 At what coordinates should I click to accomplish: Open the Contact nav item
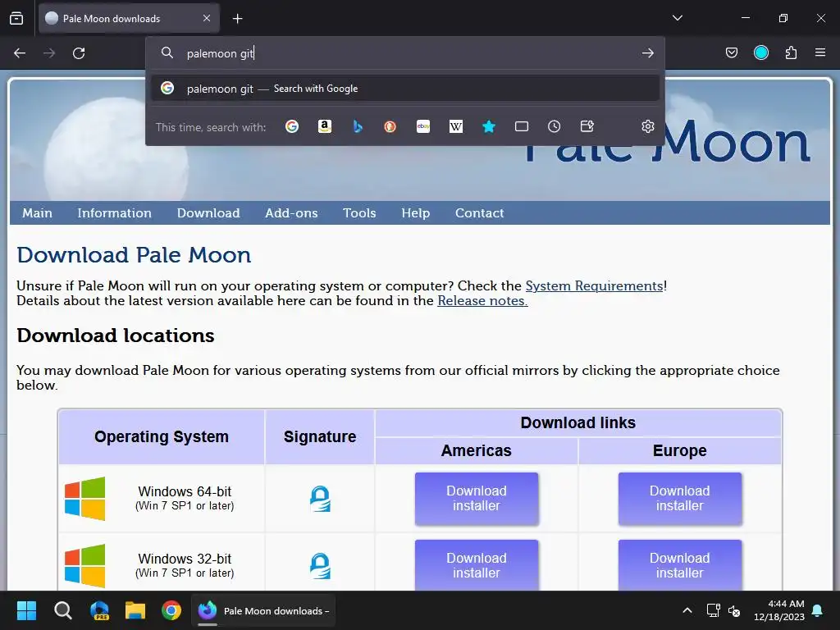pos(479,212)
